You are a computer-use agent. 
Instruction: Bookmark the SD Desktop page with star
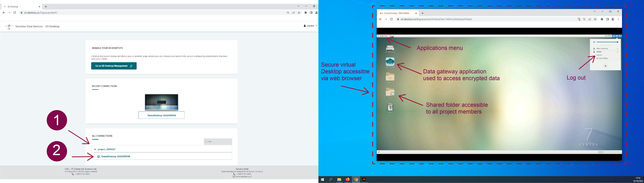point(299,13)
